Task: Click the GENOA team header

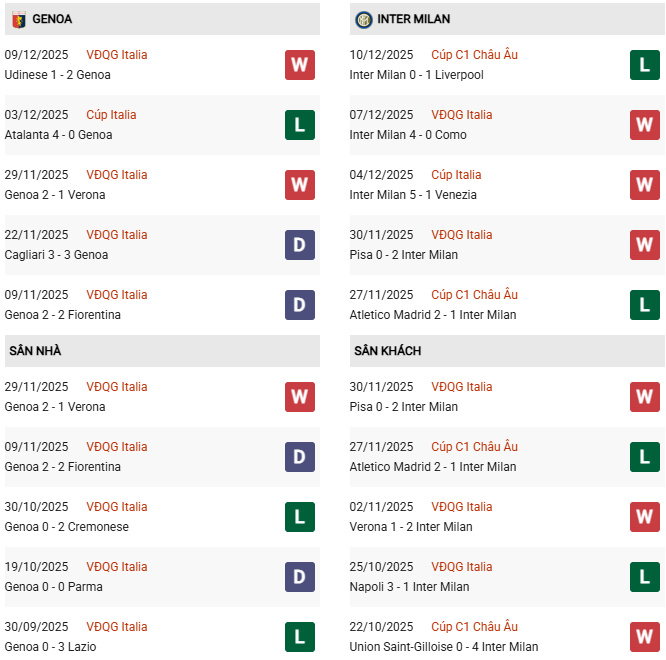Action: pos(52,19)
